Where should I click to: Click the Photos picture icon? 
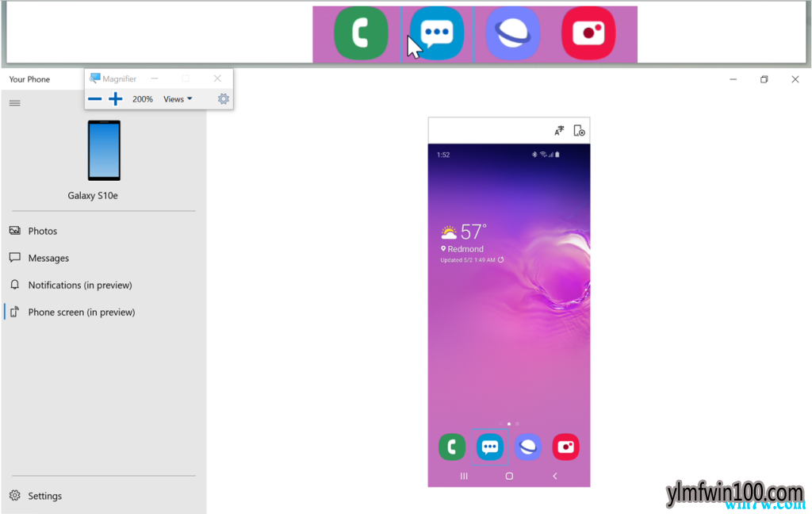pyautogui.click(x=15, y=231)
